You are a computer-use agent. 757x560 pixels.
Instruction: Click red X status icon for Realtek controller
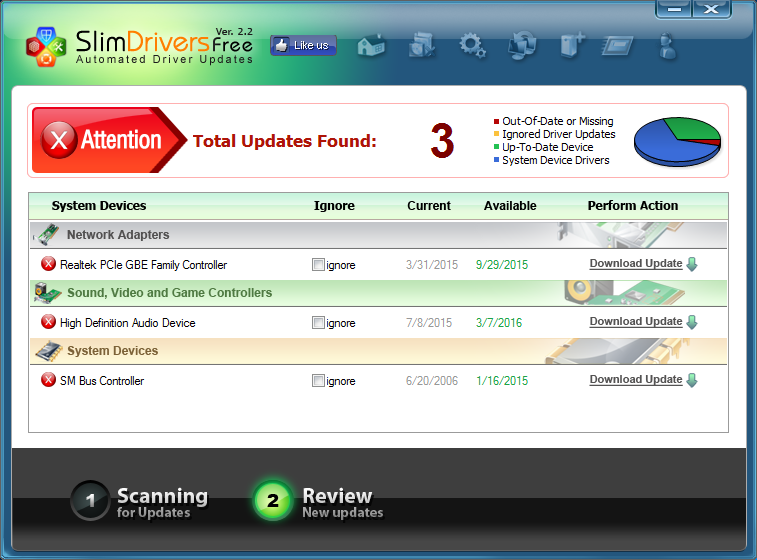tap(48, 264)
